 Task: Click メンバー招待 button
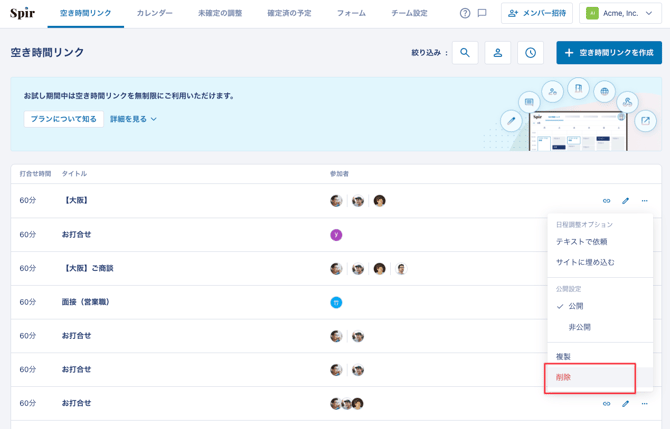coord(536,14)
